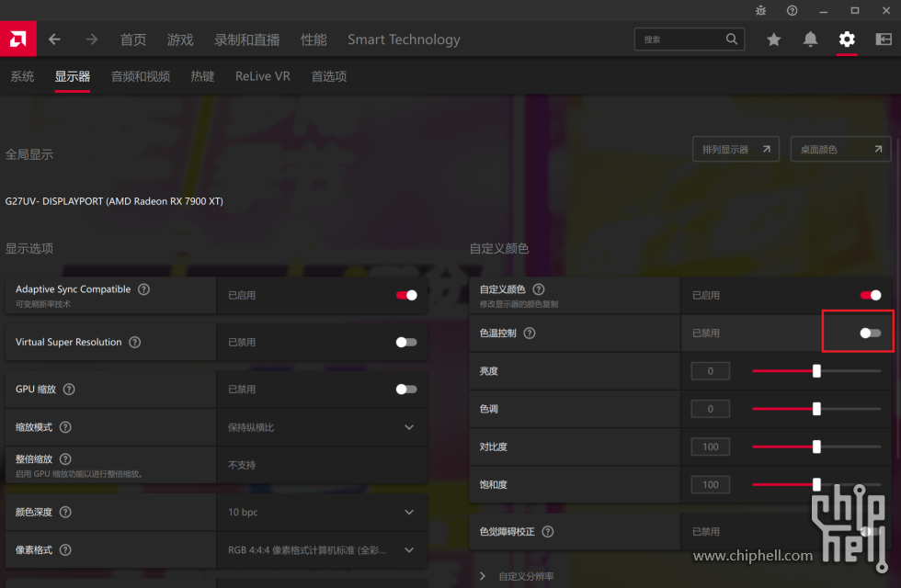This screenshot has width=901, height=588.
Task: Click the search magnifier icon
Action: tap(732, 39)
